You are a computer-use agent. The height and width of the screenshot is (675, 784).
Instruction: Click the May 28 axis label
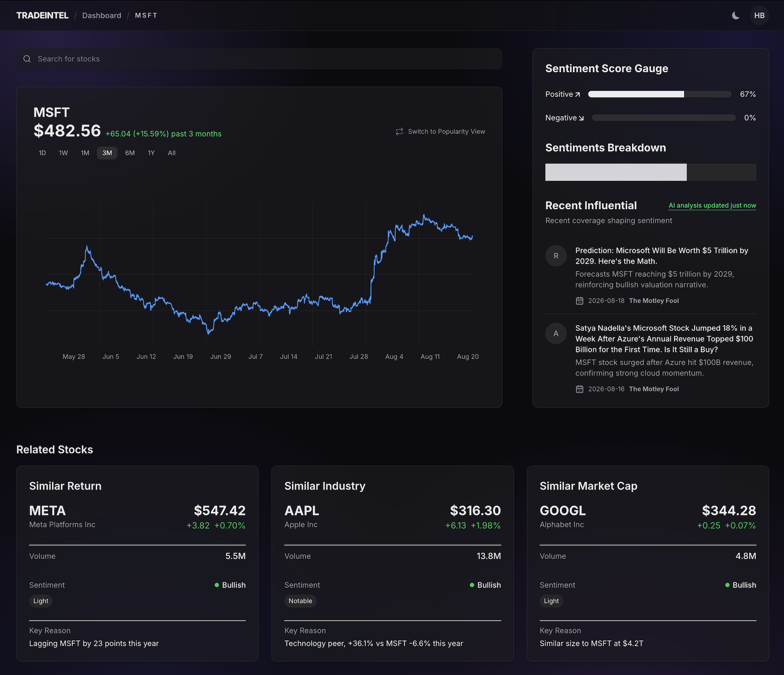[x=74, y=357]
